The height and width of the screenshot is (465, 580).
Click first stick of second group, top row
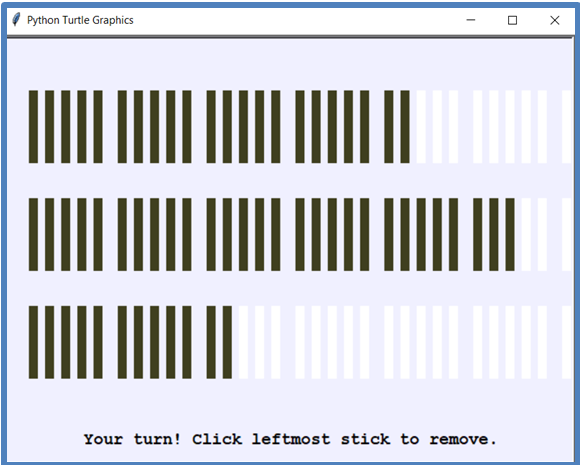coord(122,127)
